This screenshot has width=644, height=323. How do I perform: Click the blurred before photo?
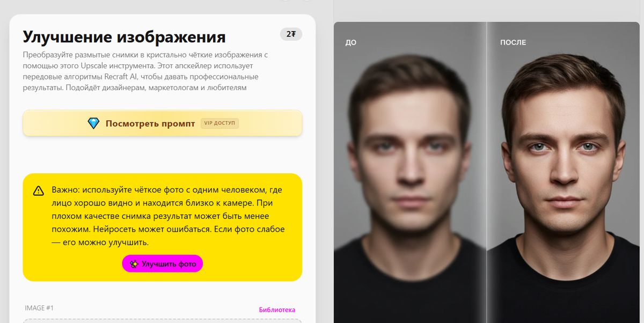coord(410,172)
